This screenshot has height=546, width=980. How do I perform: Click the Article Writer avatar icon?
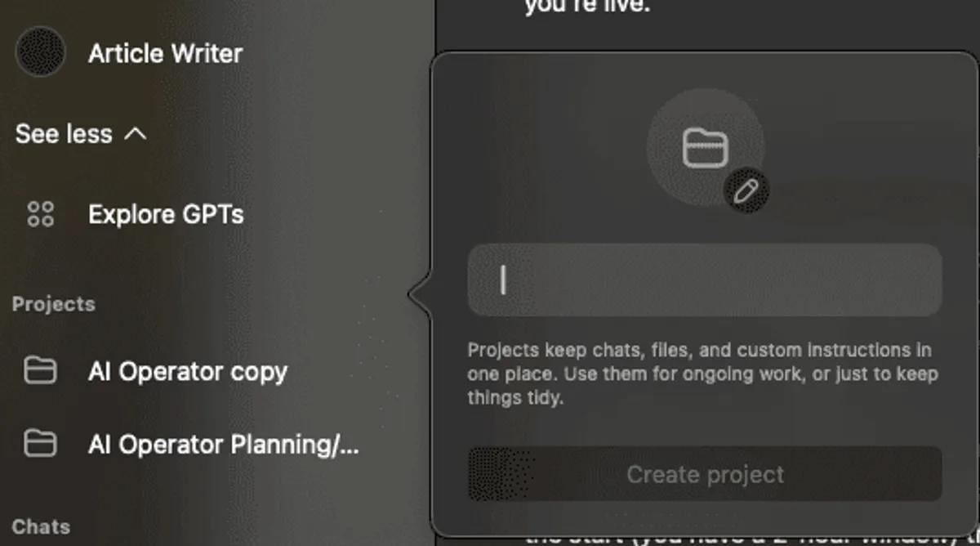pyautogui.click(x=40, y=52)
